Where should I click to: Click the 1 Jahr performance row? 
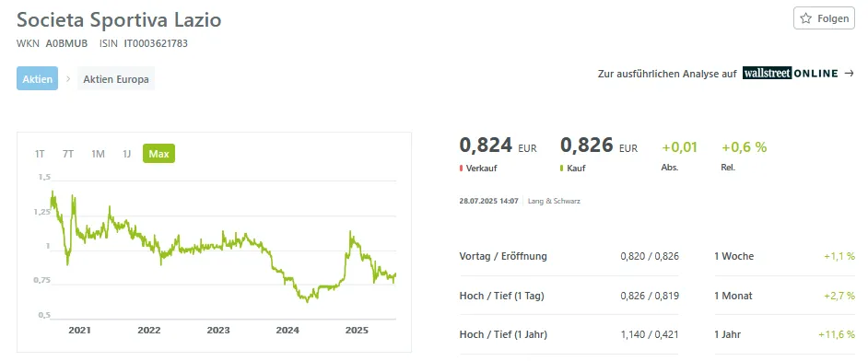click(x=785, y=334)
